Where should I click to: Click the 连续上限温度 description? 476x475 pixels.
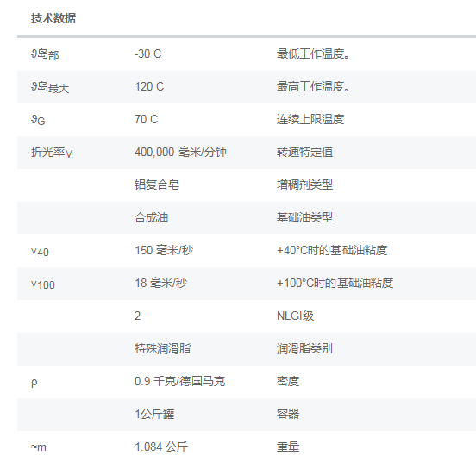click(310, 119)
